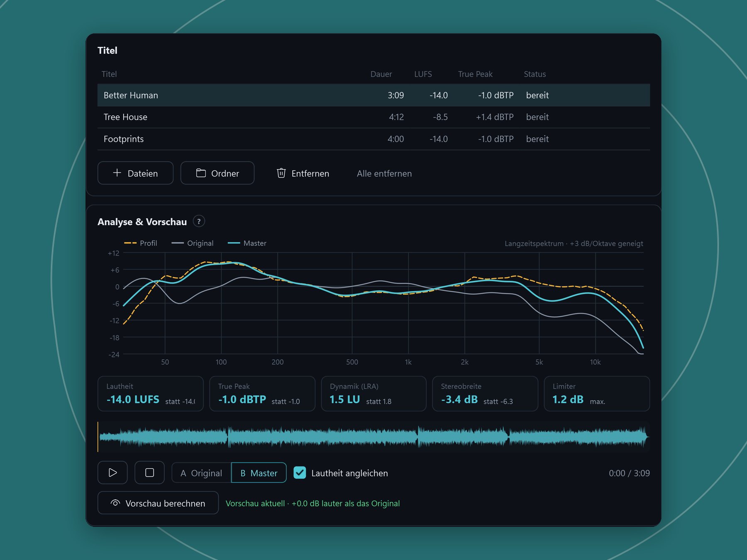747x560 pixels.
Task: Click the orange playhead marker in waveform
Action: click(x=98, y=437)
